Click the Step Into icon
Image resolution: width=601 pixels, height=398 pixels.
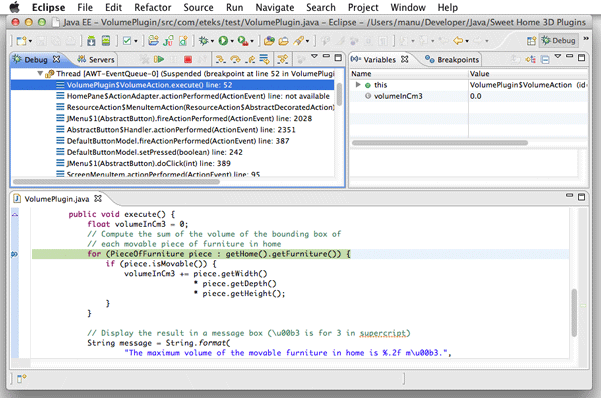220,59
